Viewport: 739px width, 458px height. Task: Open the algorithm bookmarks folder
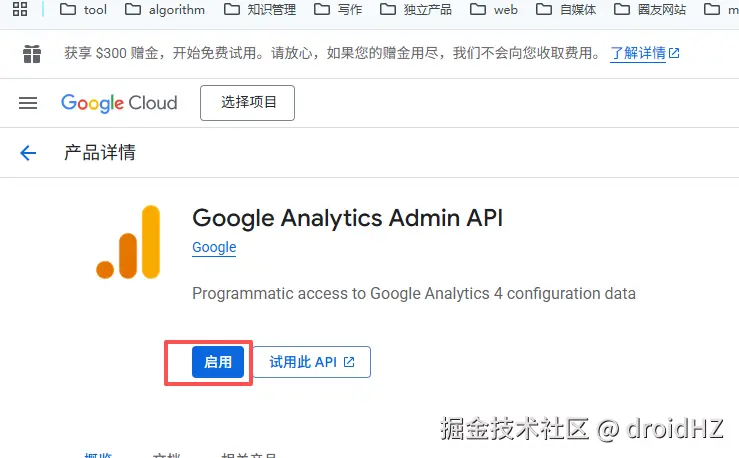point(165,9)
